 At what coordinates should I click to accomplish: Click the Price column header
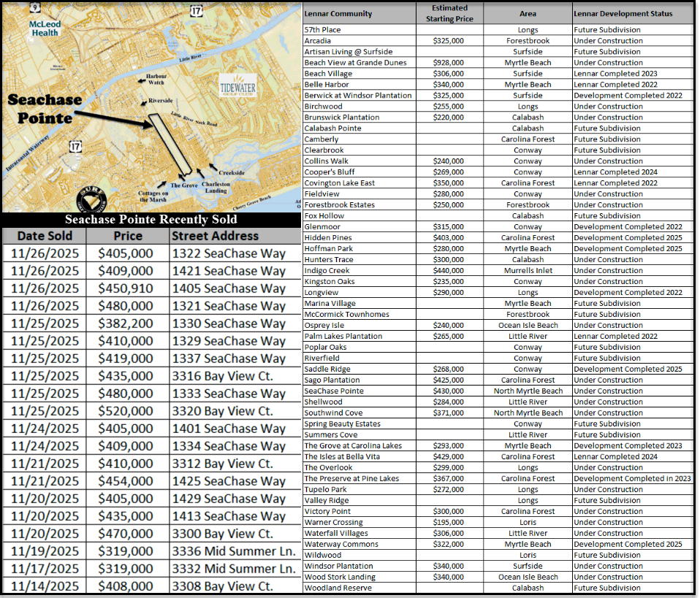[x=127, y=236]
